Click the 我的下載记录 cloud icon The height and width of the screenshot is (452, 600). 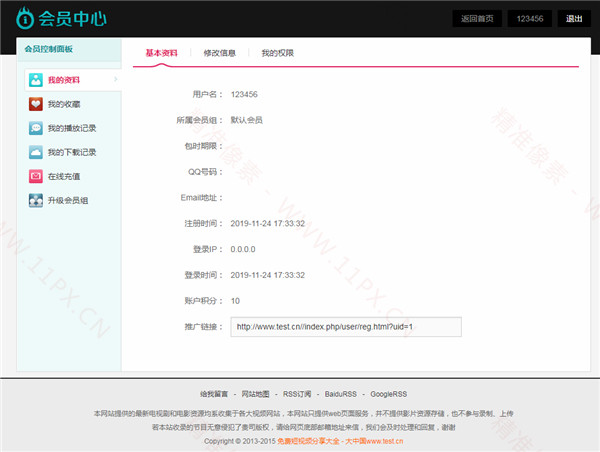click(x=35, y=152)
